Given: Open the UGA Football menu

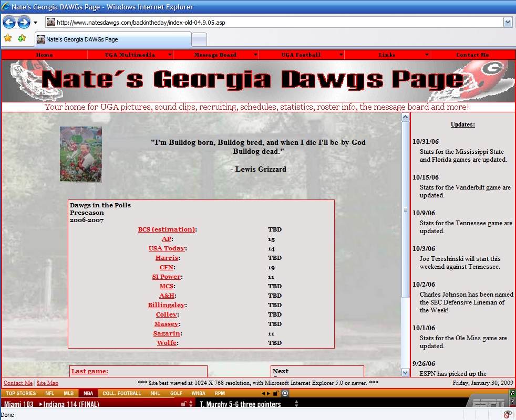Looking at the screenshot, I should coord(301,55).
